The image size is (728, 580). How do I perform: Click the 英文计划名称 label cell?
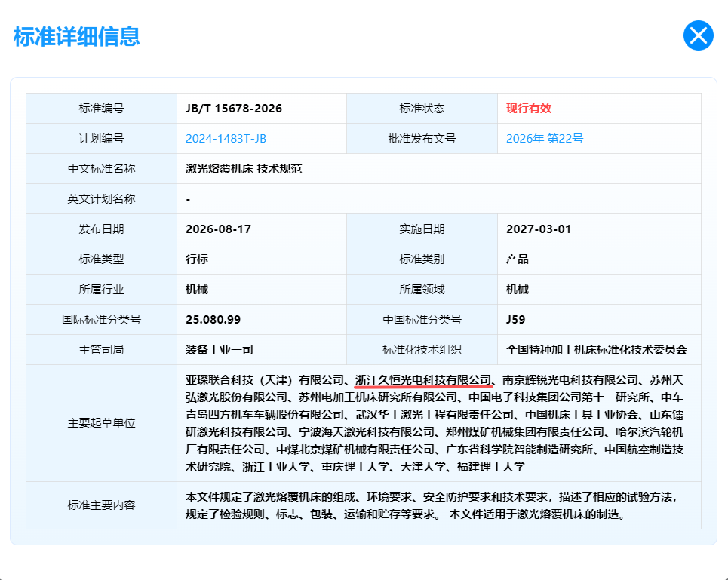click(101, 199)
